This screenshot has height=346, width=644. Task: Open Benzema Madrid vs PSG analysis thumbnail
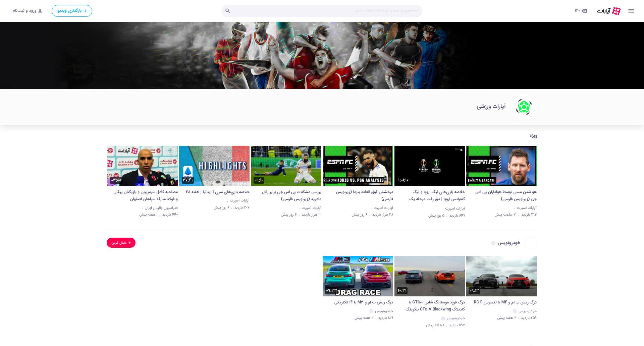click(358, 166)
